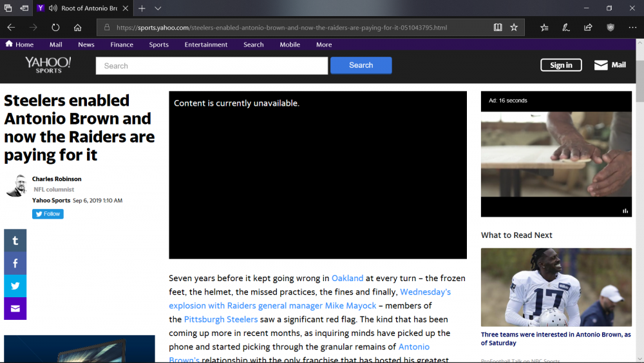Open Mobile nav item

pyautogui.click(x=290, y=44)
